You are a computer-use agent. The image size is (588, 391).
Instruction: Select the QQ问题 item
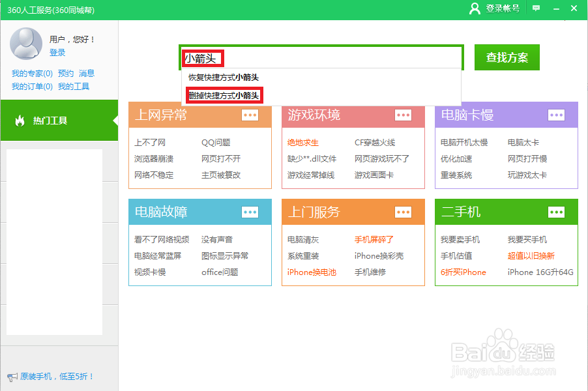coord(216,143)
